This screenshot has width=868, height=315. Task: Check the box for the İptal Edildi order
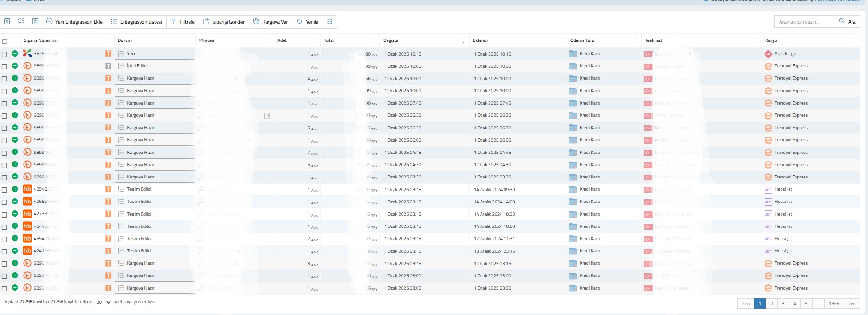[x=5, y=66]
